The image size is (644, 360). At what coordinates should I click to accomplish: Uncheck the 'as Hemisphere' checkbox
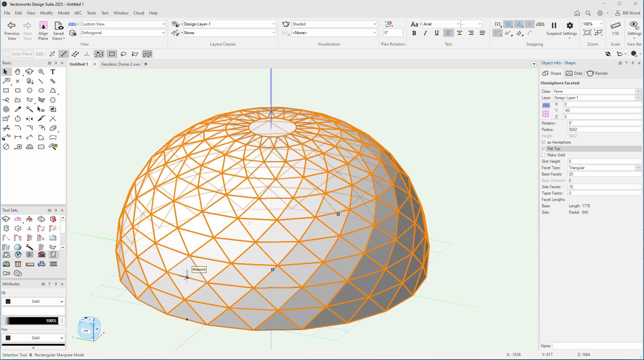click(543, 142)
